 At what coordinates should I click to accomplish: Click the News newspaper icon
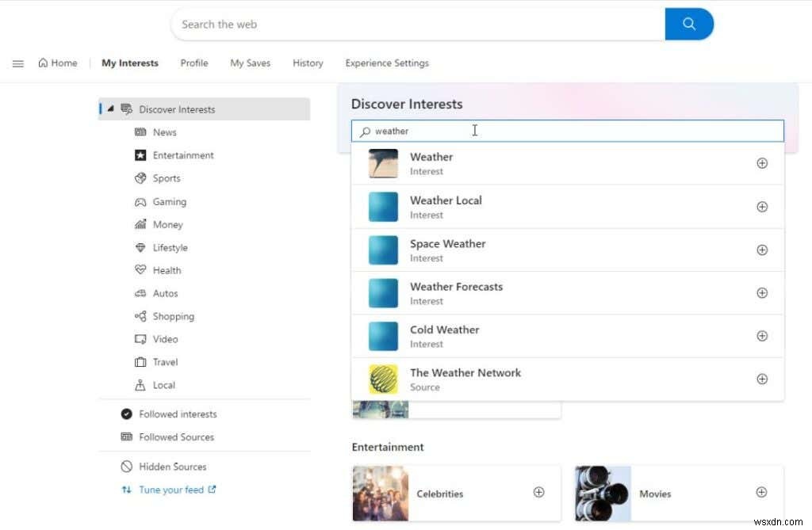pyautogui.click(x=140, y=132)
